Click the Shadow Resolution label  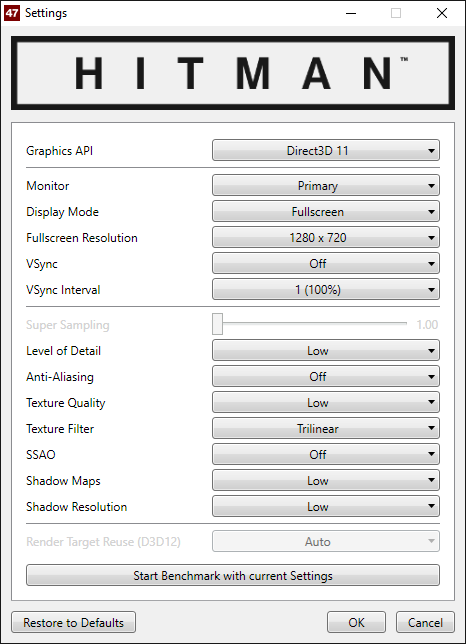76,506
